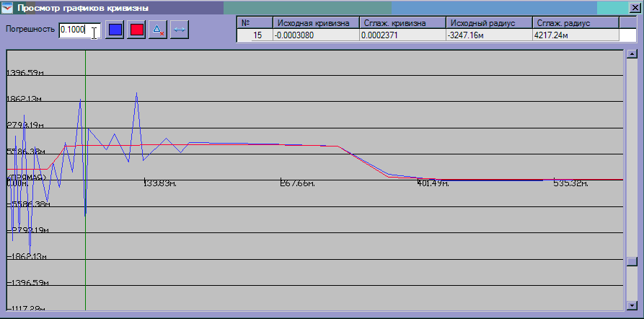Select row number 15 cell
Screen dimensions: 644x319
click(255, 35)
